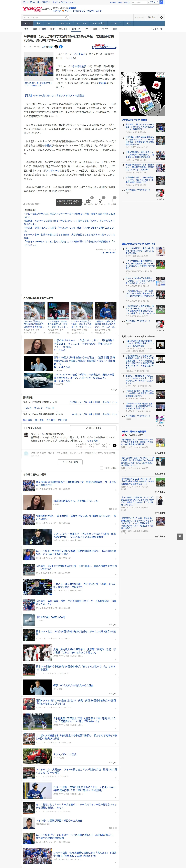The height and width of the screenshot is (868, 186).
Task: Switch to the ライブ navigation tab
Action: click(49, 23)
